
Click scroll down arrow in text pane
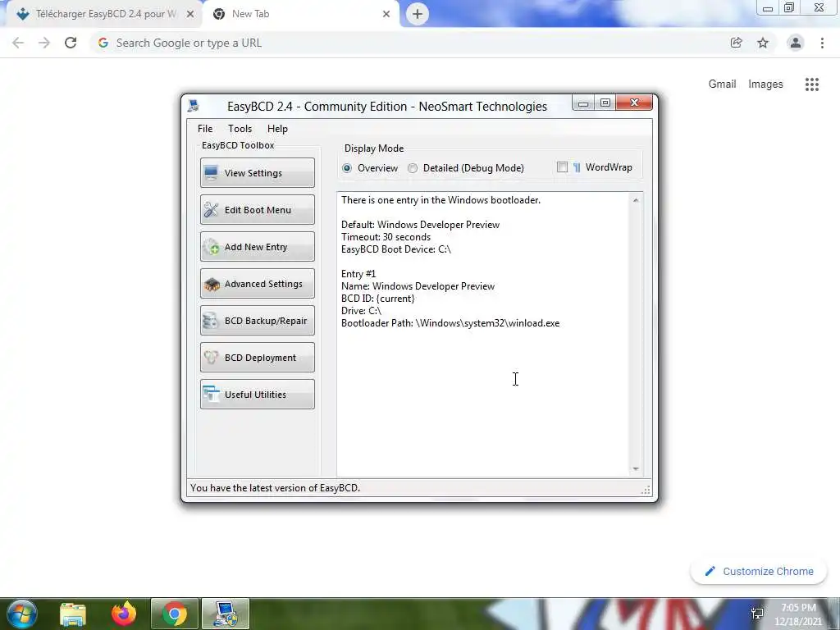[636, 468]
